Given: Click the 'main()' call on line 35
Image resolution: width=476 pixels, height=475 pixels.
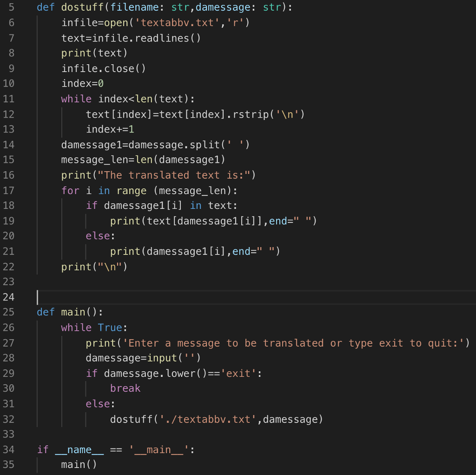Looking at the screenshot, I should pos(79,465).
